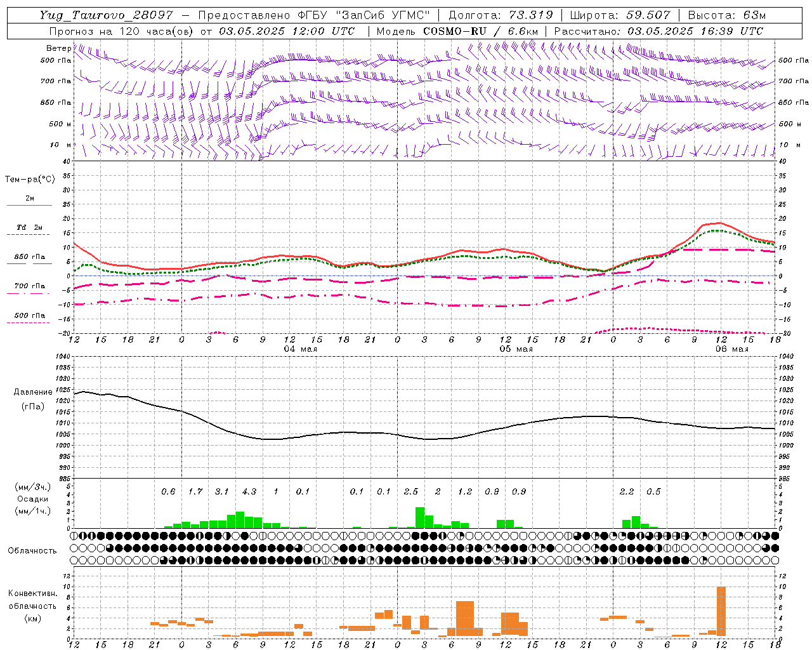Click the Ветер panel label
812x650 pixels.
click(x=58, y=48)
